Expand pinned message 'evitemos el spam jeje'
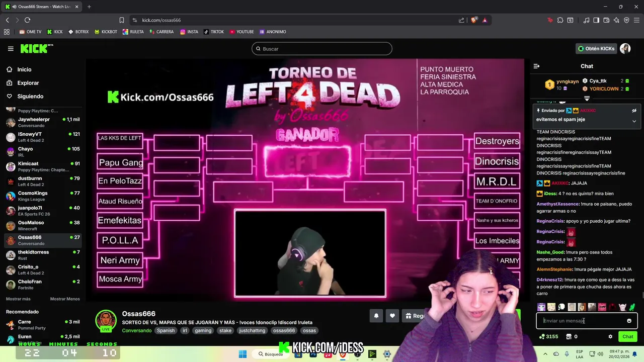Viewport: 644px width, 362px height. click(634, 121)
